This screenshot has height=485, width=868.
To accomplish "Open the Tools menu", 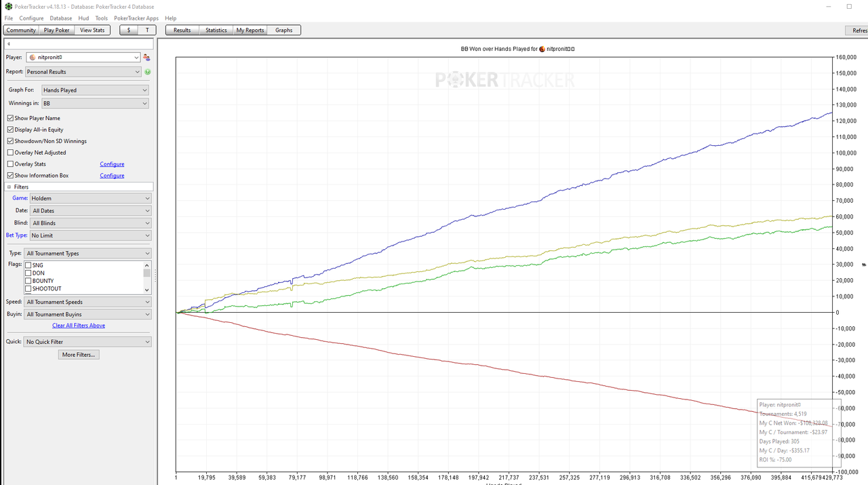I will click(x=102, y=18).
